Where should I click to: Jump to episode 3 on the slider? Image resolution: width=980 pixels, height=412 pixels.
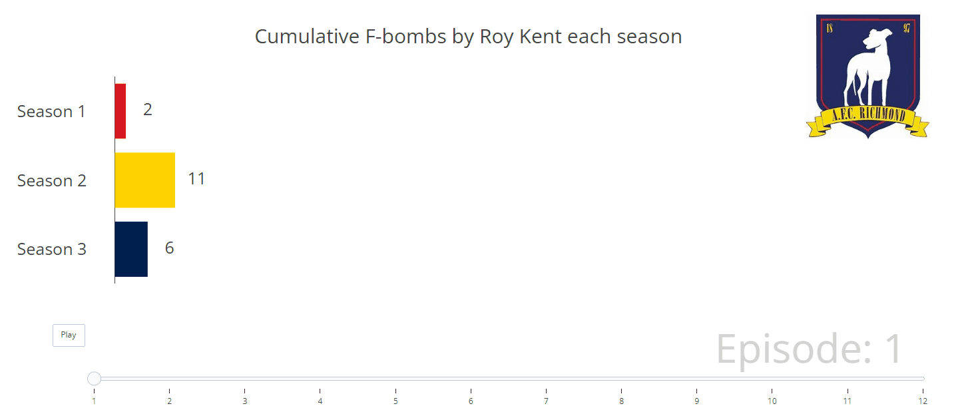tap(244, 379)
